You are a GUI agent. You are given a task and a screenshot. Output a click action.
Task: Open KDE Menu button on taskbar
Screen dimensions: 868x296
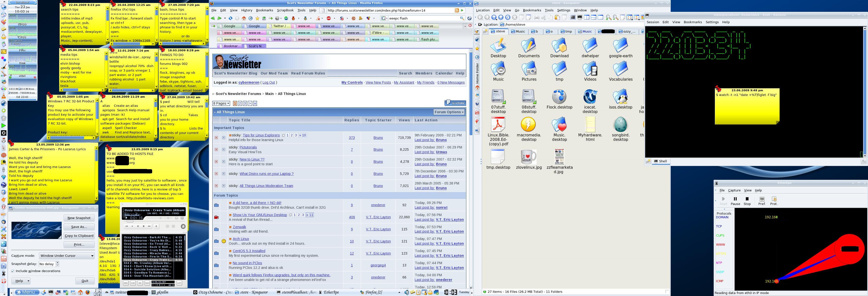pyautogui.click(x=27, y=292)
